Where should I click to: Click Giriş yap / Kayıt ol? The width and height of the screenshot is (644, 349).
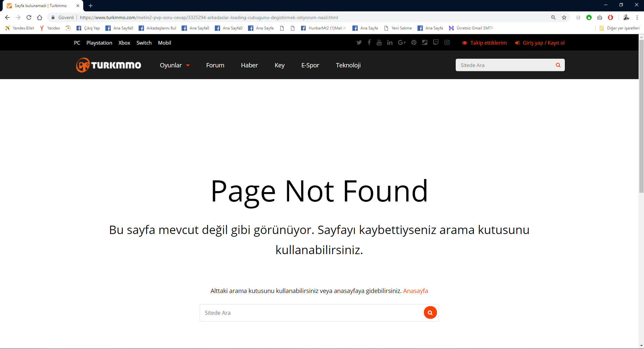pyautogui.click(x=540, y=43)
